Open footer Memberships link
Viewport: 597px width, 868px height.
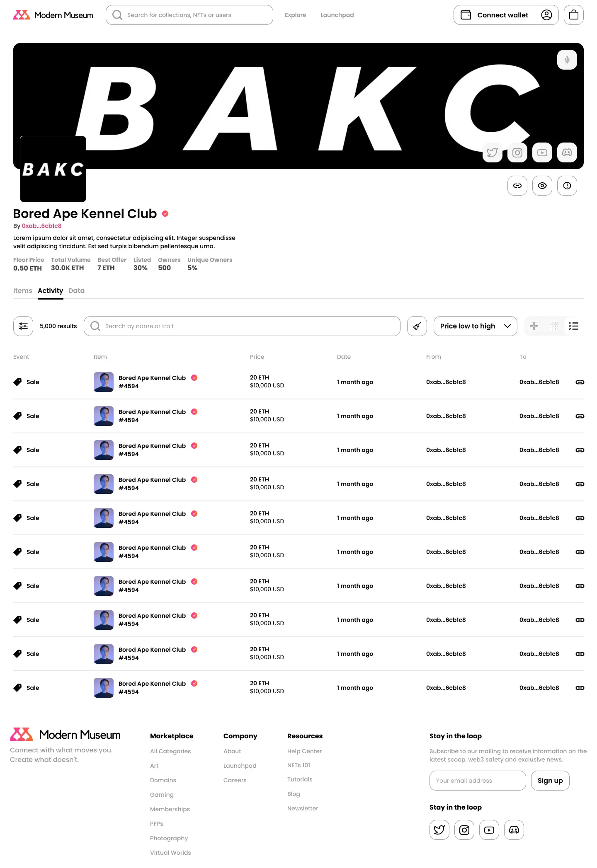[170, 809]
